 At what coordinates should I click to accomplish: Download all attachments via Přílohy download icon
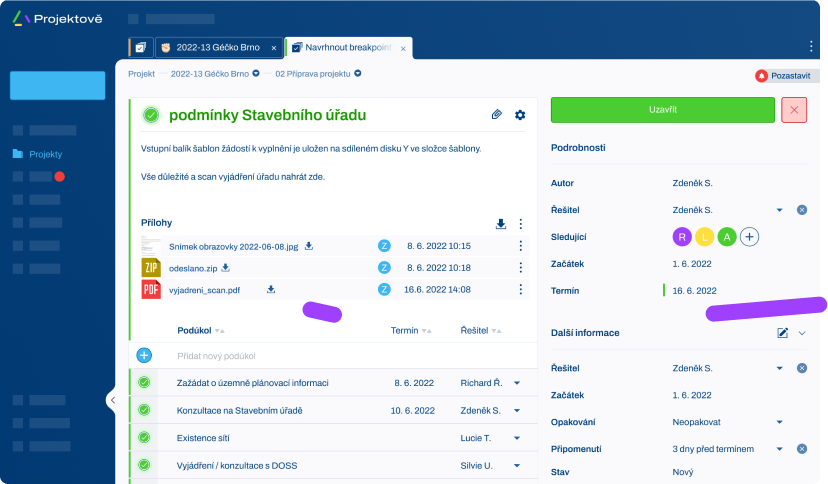tap(501, 224)
